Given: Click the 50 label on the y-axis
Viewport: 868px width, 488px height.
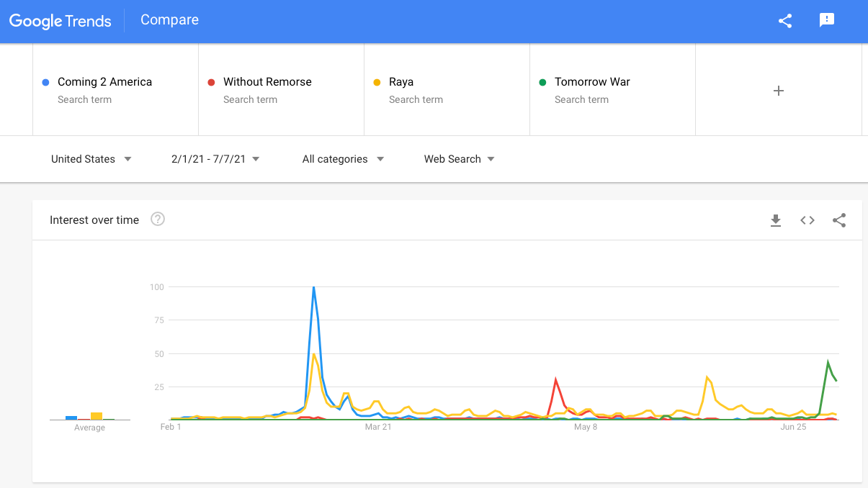Looking at the screenshot, I should click(x=158, y=354).
